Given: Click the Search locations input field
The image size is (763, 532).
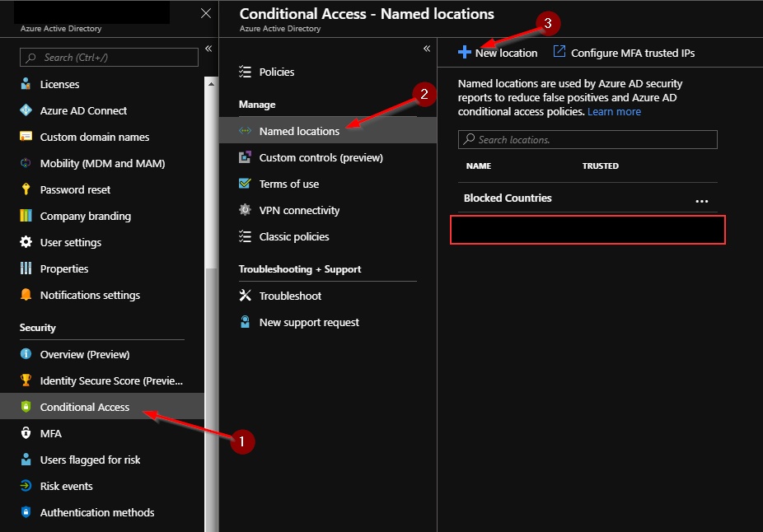Looking at the screenshot, I should (x=587, y=139).
